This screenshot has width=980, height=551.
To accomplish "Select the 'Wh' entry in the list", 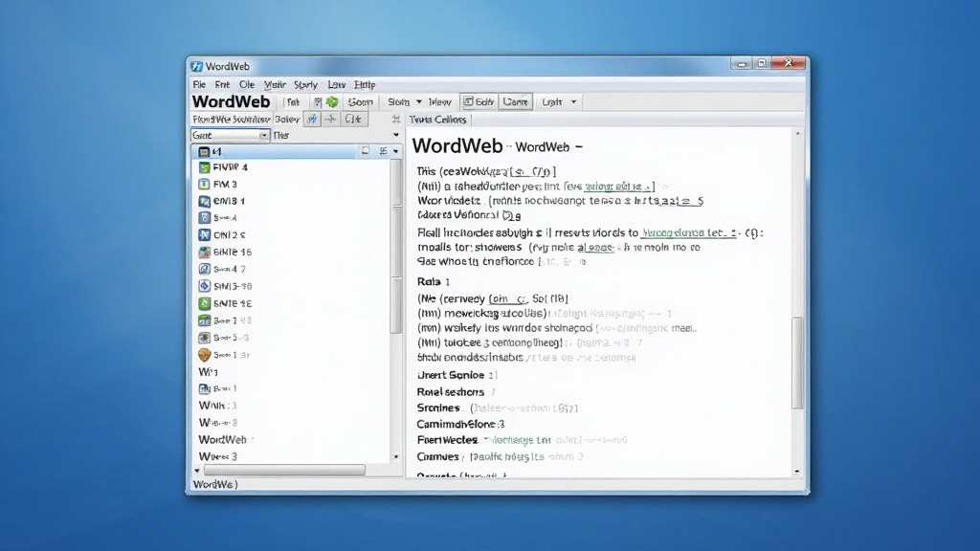I will pyautogui.click(x=208, y=372).
